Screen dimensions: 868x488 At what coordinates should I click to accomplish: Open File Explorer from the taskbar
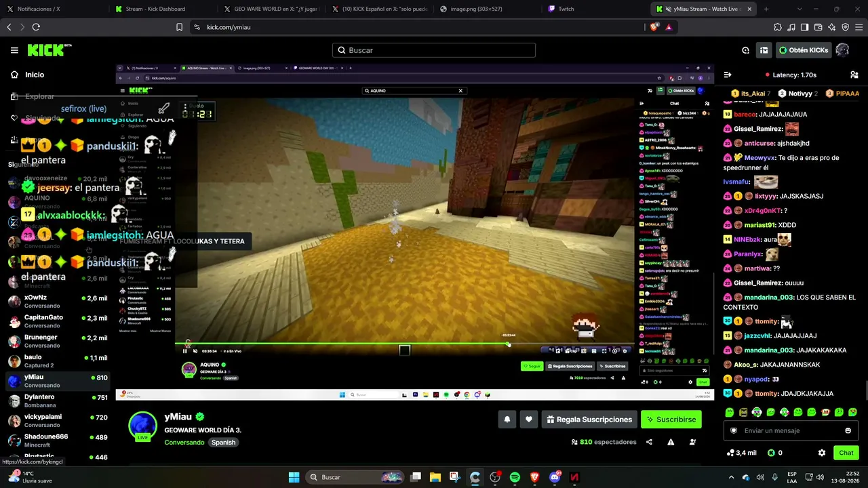pos(435,477)
